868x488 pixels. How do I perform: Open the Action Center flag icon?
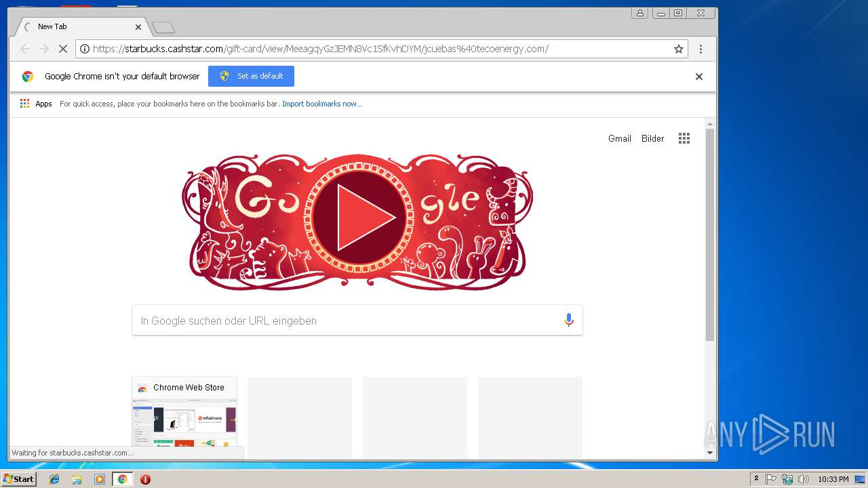(x=771, y=479)
